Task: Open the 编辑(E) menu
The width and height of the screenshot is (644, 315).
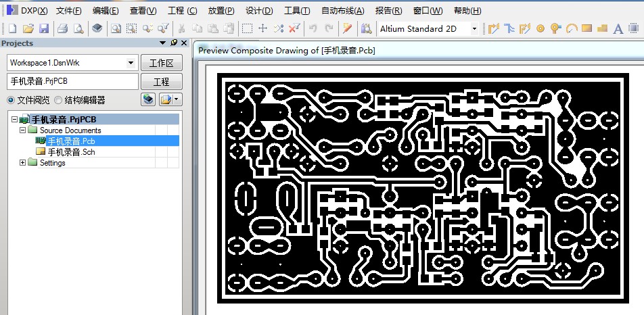Action: pos(106,11)
